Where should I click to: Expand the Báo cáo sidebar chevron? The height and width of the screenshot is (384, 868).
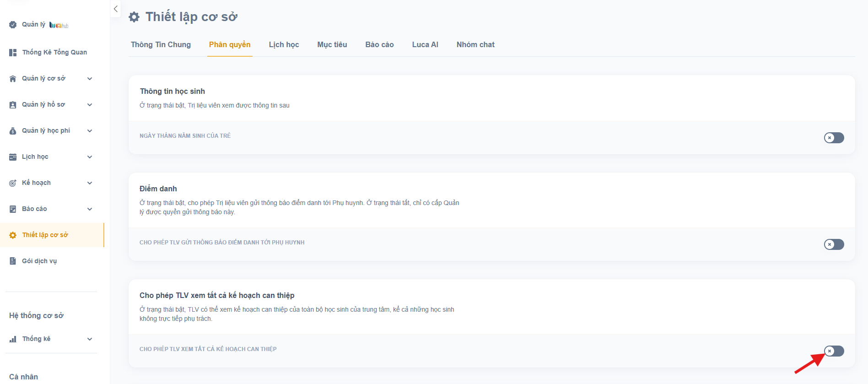(x=90, y=209)
